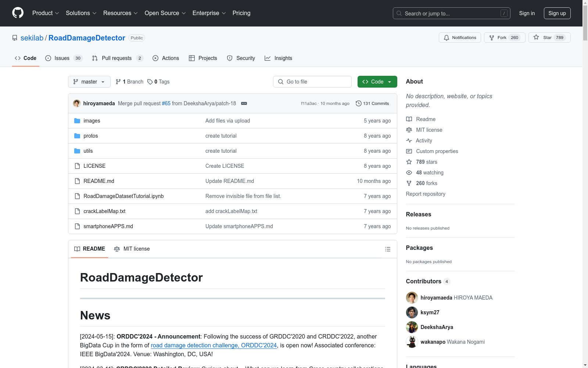Open the images folder
The width and height of the screenshot is (588, 368).
pyautogui.click(x=92, y=121)
